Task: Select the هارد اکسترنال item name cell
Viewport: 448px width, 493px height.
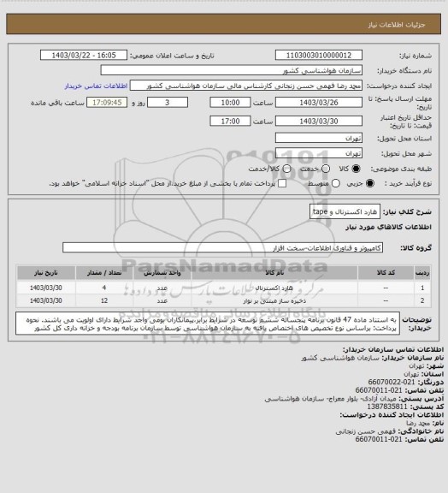Action: pyautogui.click(x=274, y=288)
